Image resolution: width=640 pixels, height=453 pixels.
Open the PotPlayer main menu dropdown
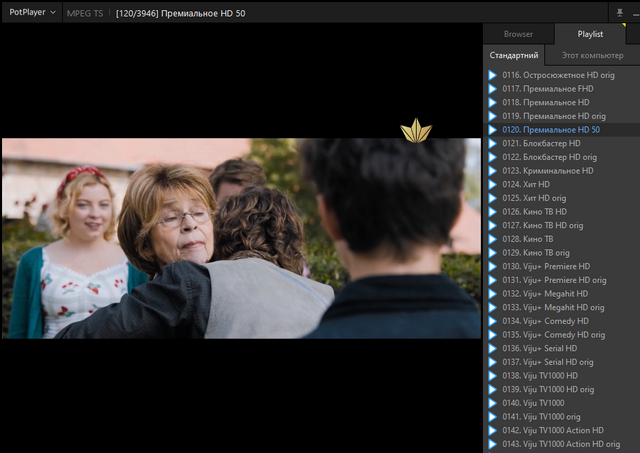pos(32,12)
